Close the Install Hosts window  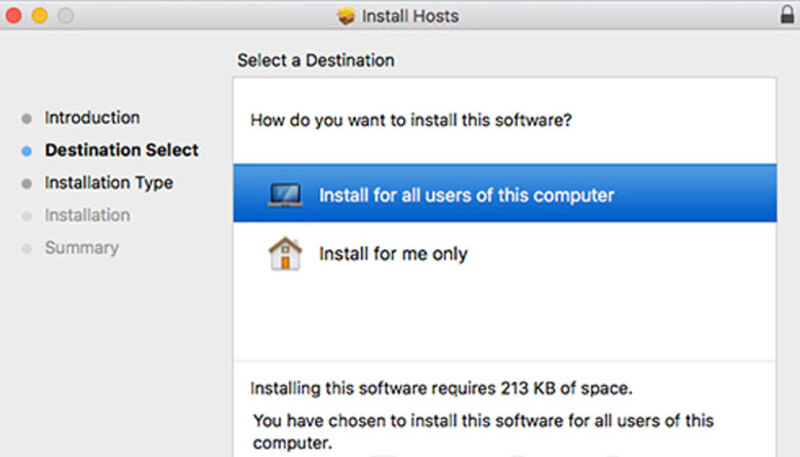coord(15,16)
